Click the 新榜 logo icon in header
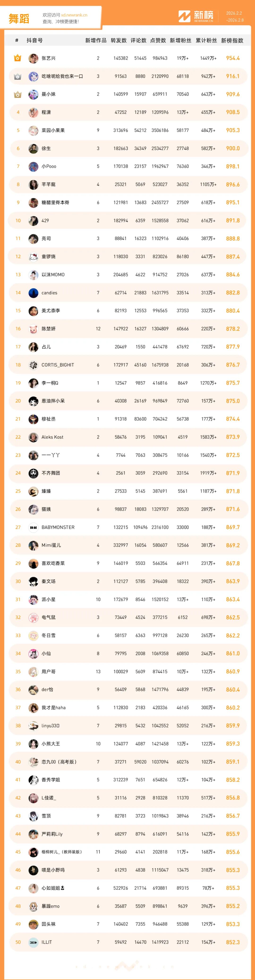255x980 pixels. point(184,16)
